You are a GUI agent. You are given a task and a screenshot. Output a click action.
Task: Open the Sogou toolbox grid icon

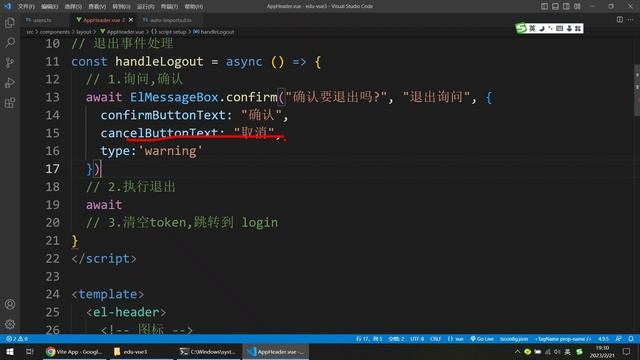(578, 28)
